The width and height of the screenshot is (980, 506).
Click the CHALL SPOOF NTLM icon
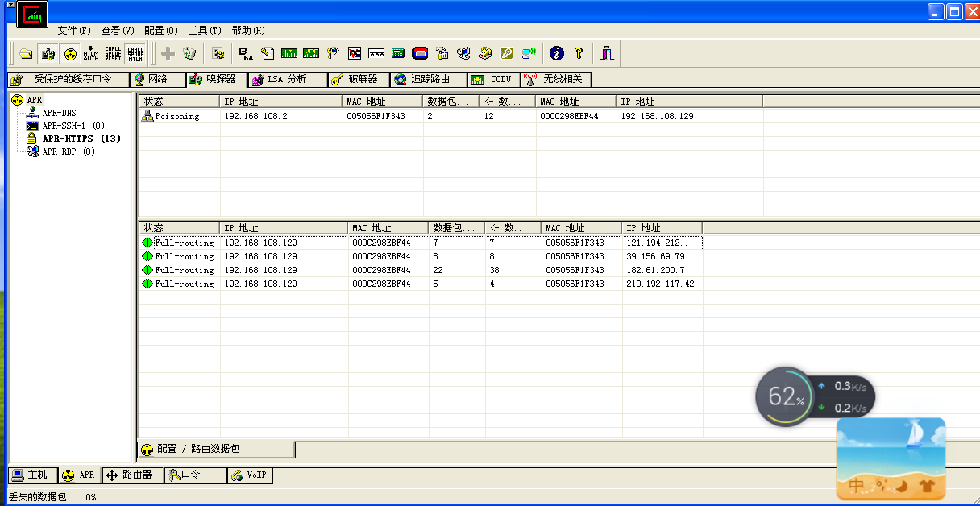[x=135, y=53]
